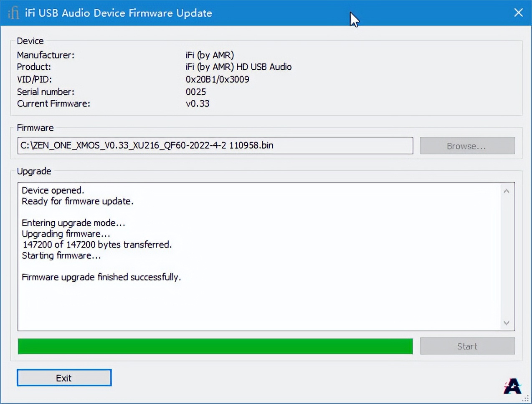Click the green upgrade progress bar

pos(215,346)
